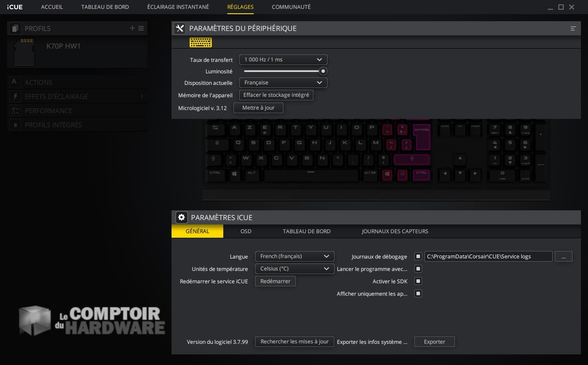Select the K70P HW1 profile name
The height and width of the screenshot is (365, 588).
coord(64,46)
